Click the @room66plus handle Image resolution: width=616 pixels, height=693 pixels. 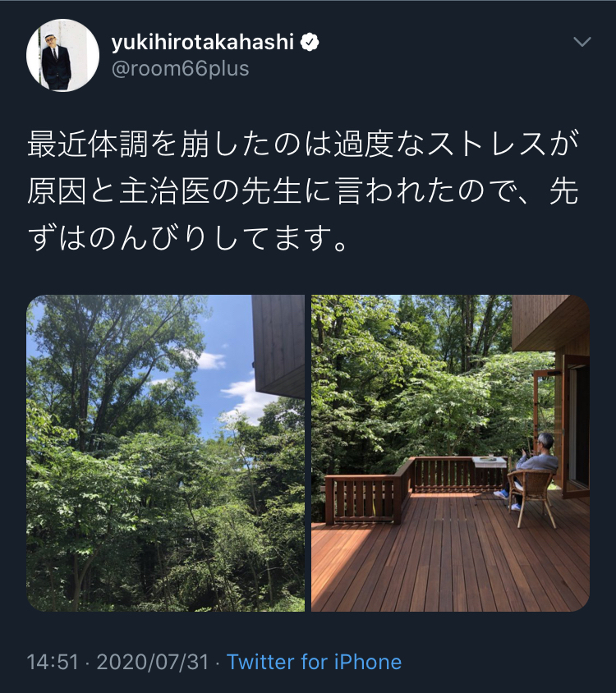coord(180,69)
